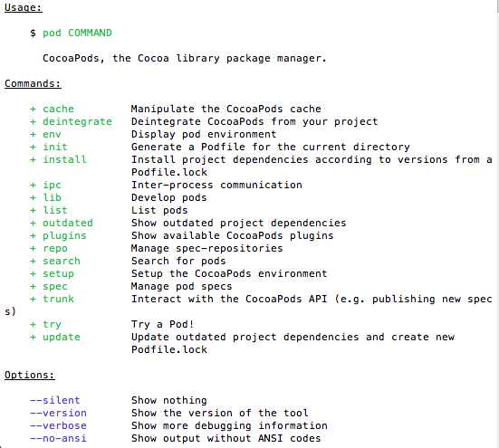Click the 'outdated' command entry
Viewport: 499px width, 448px height.
tap(68, 223)
